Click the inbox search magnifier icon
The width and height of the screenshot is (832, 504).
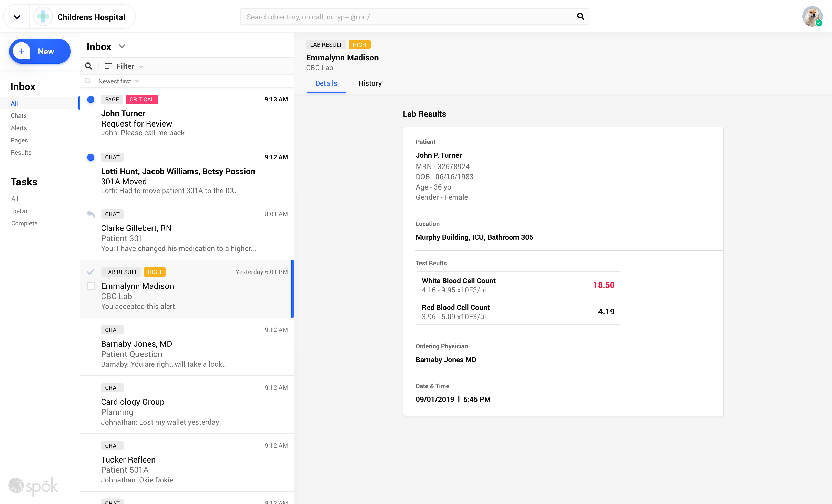tap(88, 66)
